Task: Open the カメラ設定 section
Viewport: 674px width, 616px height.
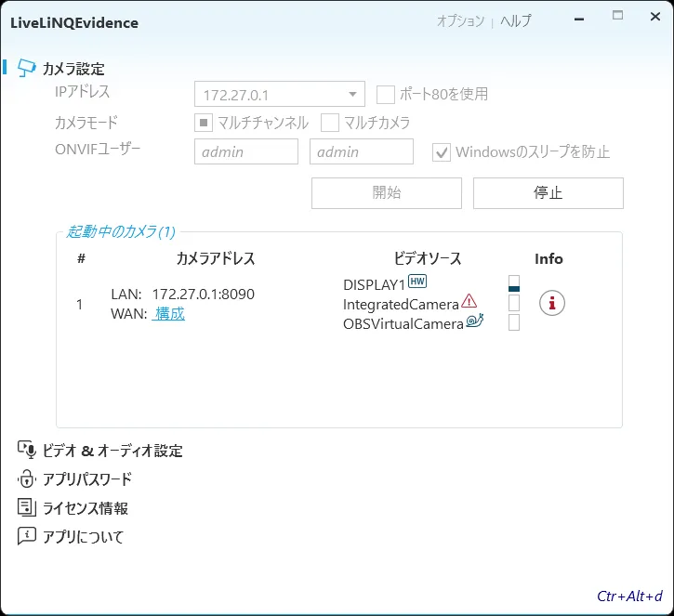Action: [x=73, y=69]
